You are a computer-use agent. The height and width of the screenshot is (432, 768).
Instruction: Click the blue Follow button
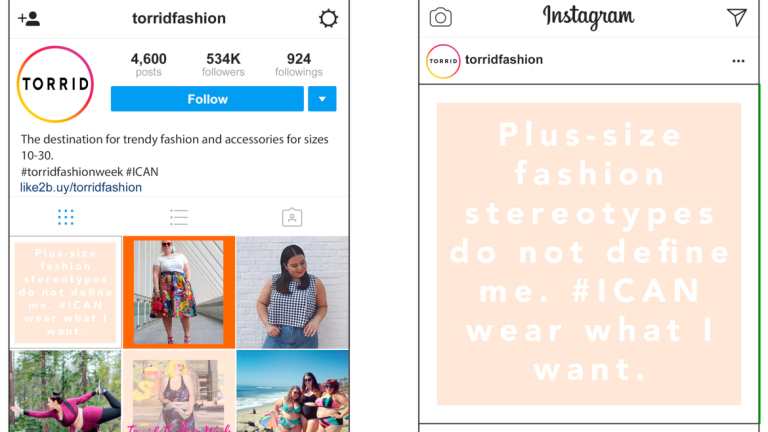coord(207,99)
